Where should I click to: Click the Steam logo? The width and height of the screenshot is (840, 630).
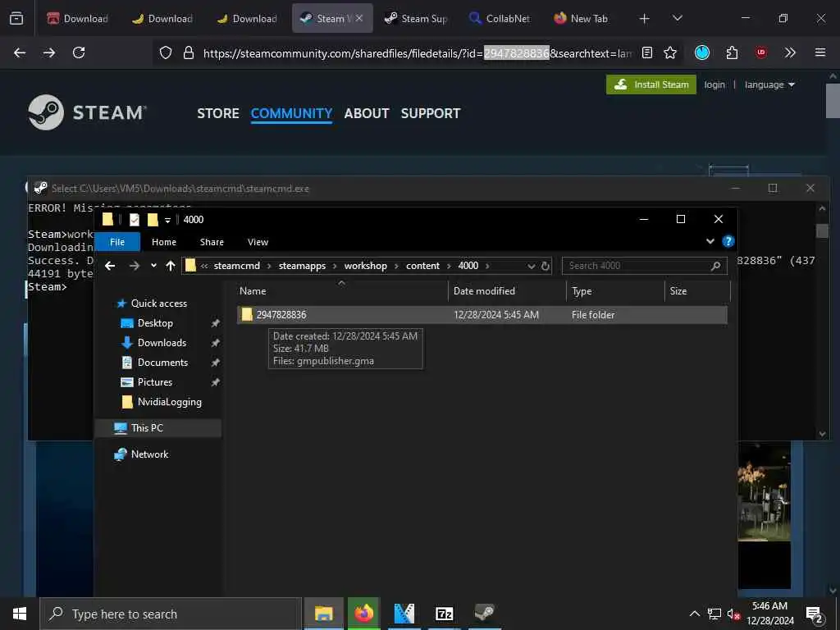click(87, 112)
